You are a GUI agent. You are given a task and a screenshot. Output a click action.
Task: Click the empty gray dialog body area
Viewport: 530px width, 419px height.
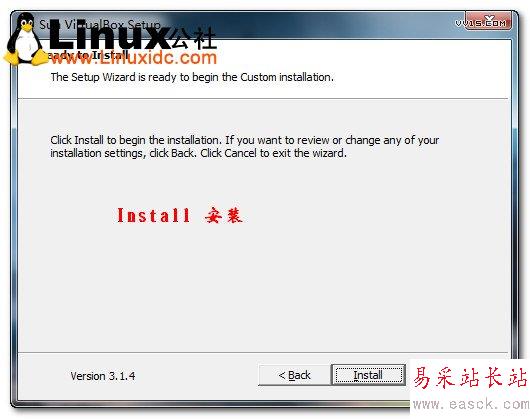pos(263,287)
